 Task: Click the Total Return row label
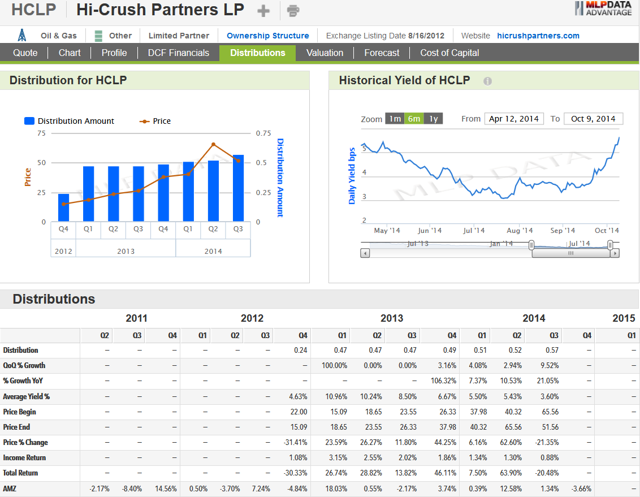(20, 473)
